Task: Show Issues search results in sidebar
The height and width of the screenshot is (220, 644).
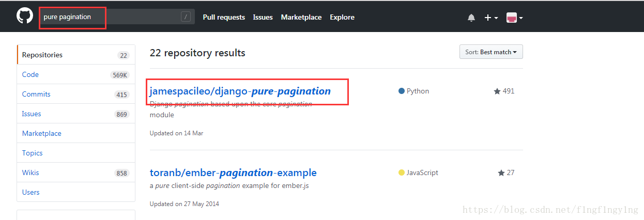Action: coord(76,114)
